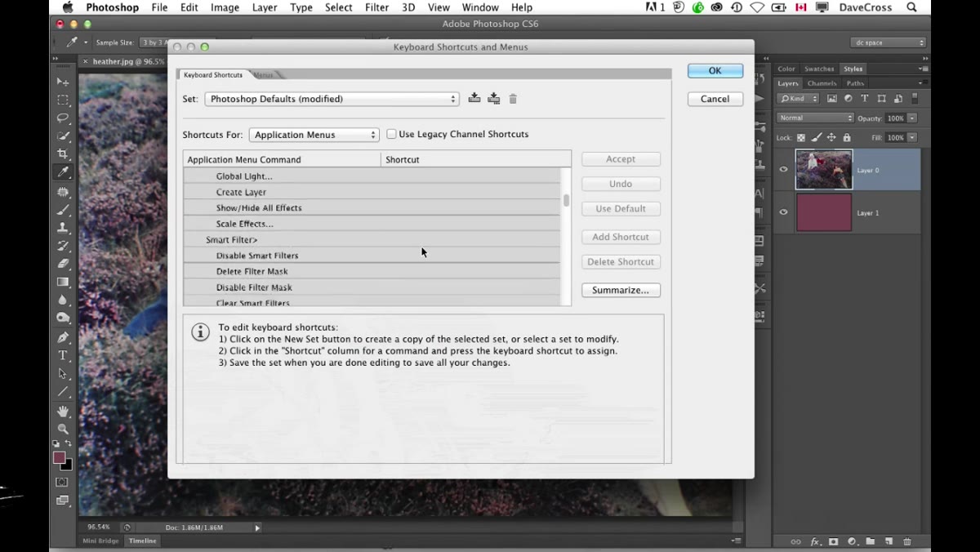Click Add layer style fx icon
The image size is (980, 552).
tap(815, 541)
